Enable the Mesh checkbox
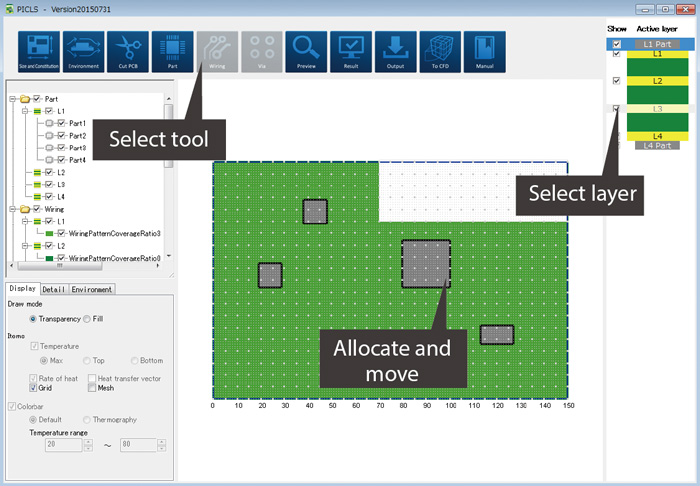700x486 pixels. 92,388
